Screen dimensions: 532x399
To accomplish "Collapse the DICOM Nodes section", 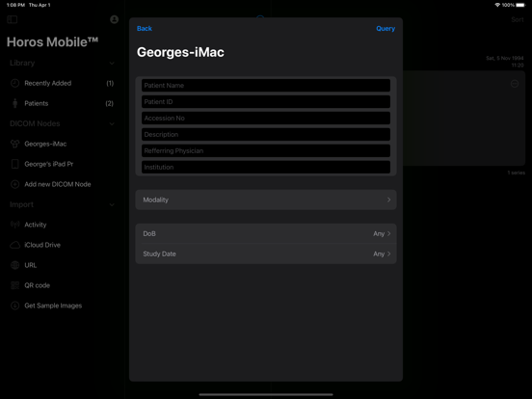I will pyautogui.click(x=112, y=123).
